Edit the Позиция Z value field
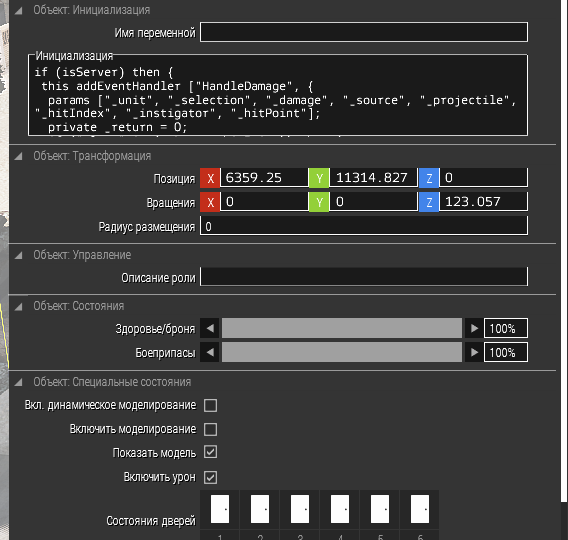The height and width of the screenshot is (540, 568). click(x=484, y=177)
